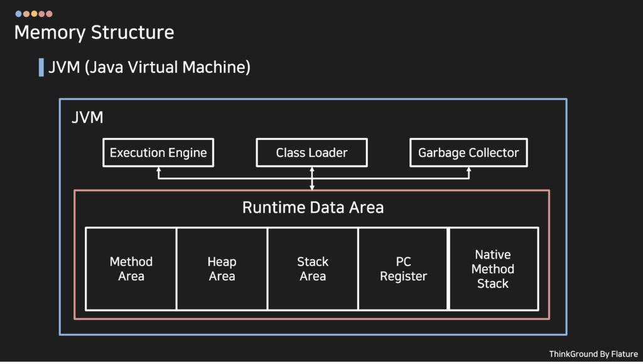Click the JVM label inside blue frame
This screenshot has width=643, height=364.
click(x=87, y=117)
